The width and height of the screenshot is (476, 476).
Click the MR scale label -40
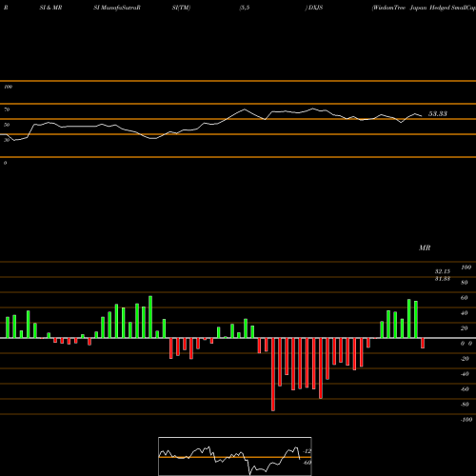[465, 374]
